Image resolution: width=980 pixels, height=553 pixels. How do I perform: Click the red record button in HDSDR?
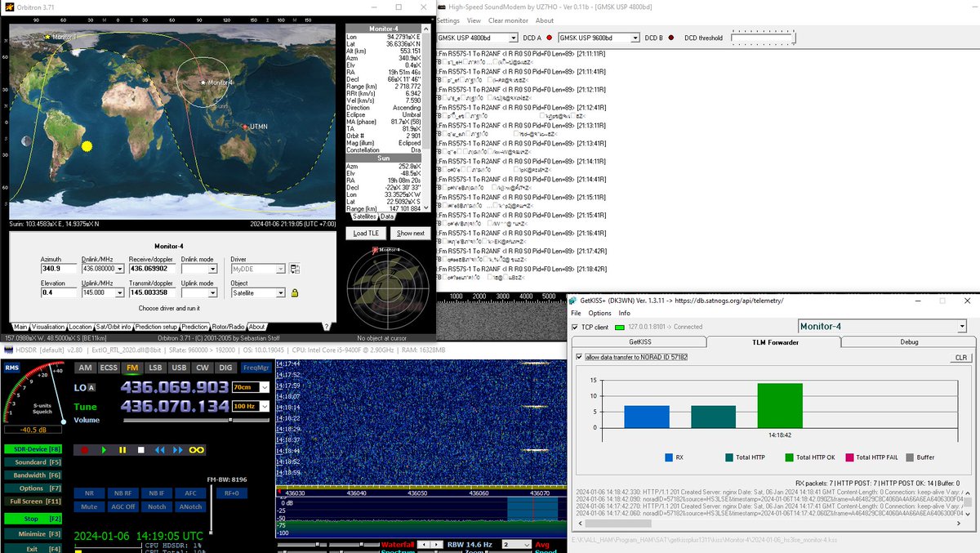[83, 449]
